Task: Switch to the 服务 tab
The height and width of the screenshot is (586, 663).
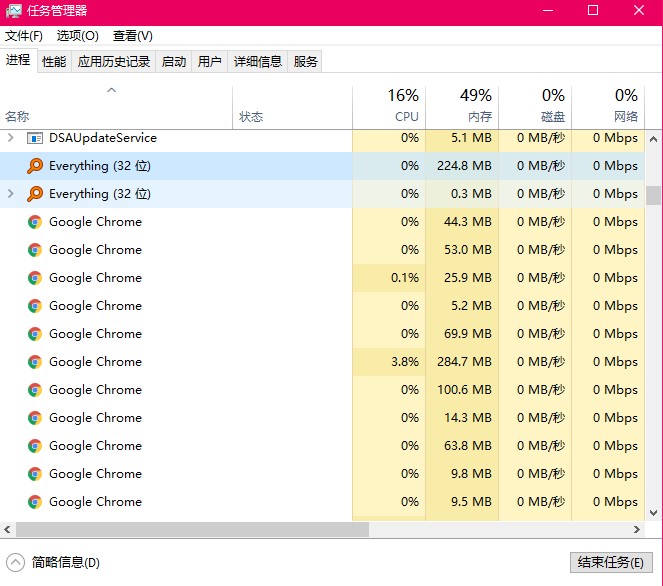Action: [x=305, y=62]
